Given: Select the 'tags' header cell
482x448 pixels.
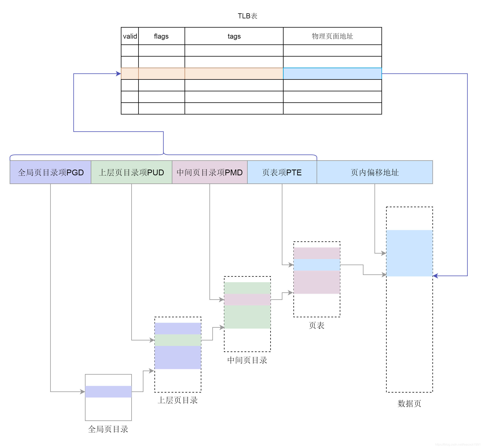Looking at the screenshot, I should [234, 36].
